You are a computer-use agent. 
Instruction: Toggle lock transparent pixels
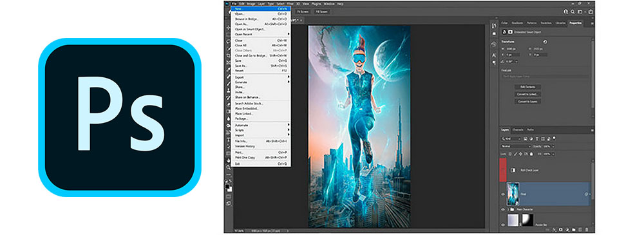point(510,154)
